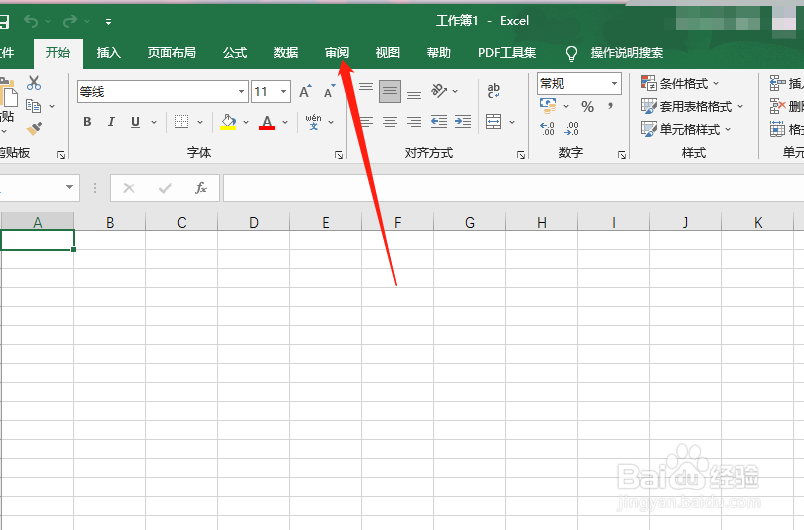Viewport: 804px width, 530px height.
Task: Click the phonetic guide wén icon
Action: click(x=313, y=122)
